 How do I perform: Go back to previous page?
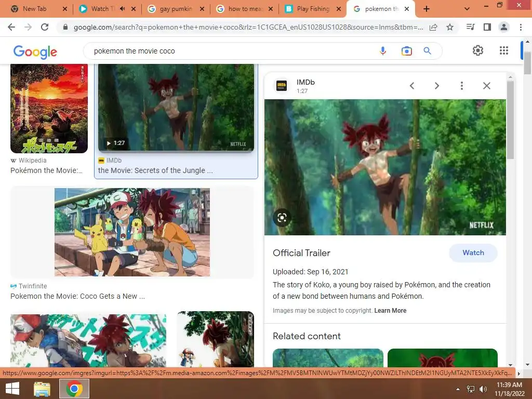(x=11, y=27)
